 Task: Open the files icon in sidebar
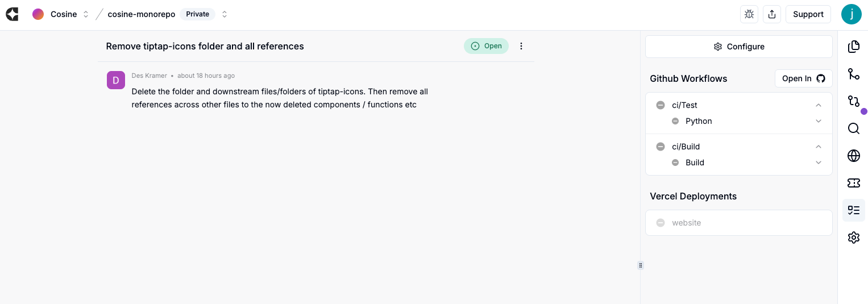coord(853,47)
